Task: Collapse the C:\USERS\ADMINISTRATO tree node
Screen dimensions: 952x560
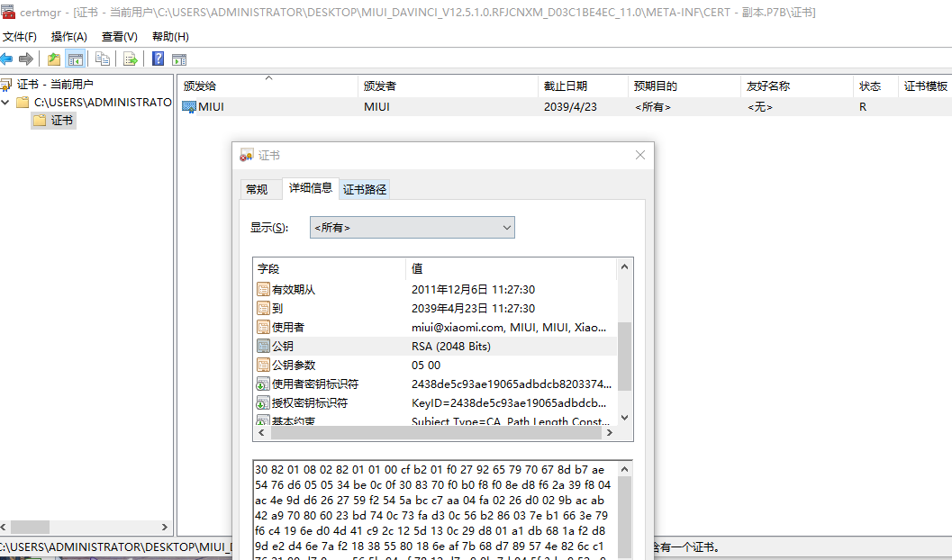Action: 5,102
